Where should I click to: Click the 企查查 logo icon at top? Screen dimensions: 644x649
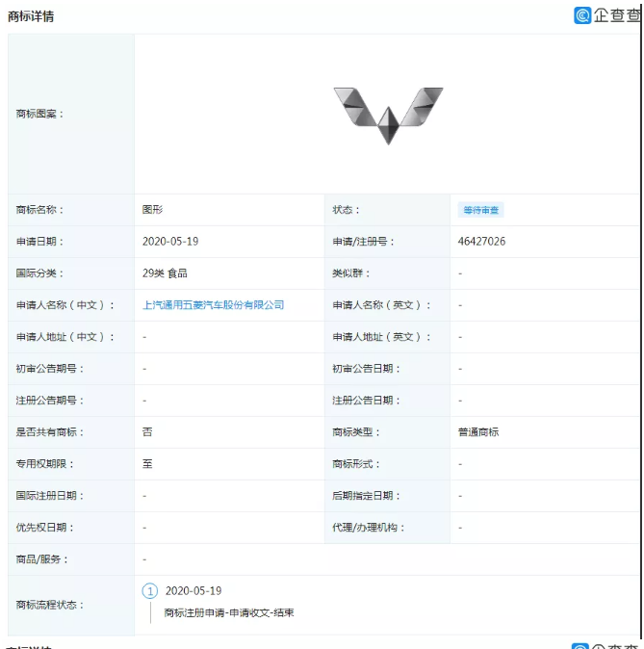click(x=582, y=15)
